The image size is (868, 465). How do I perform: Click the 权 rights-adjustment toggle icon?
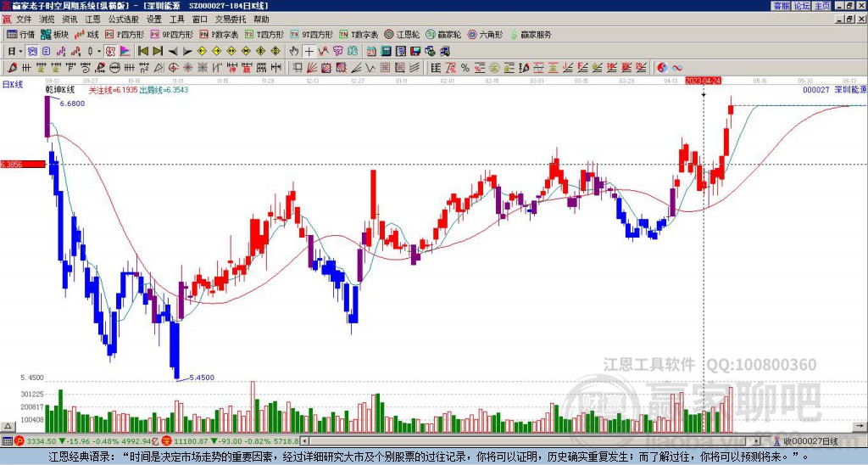point(110,52)
